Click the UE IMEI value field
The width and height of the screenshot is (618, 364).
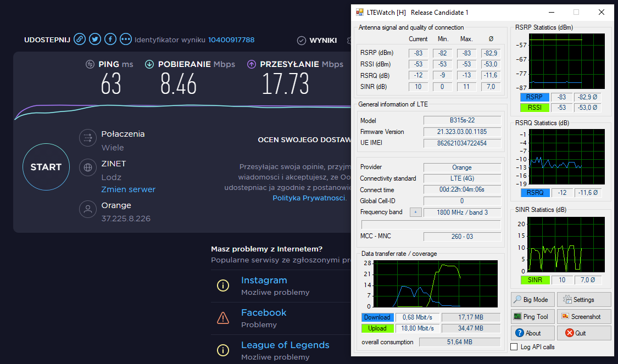coord(462,143)
